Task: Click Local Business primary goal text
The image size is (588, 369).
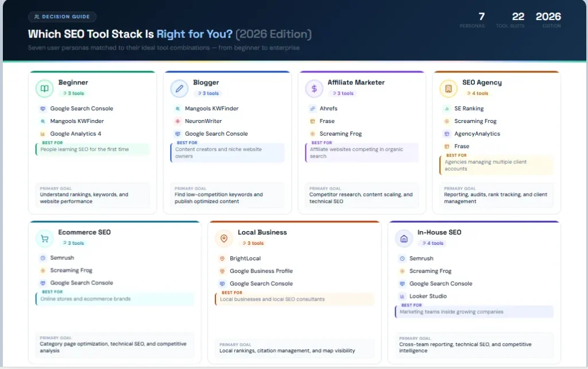Action: pyautogui.click(x=287, y=351)
